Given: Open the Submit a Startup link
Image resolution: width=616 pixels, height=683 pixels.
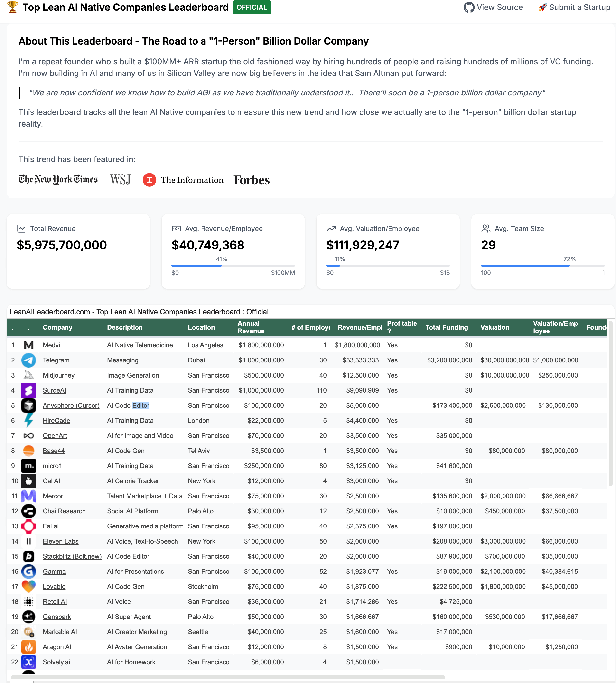Looking at the screenshot, I should click(x=575, y=8).
